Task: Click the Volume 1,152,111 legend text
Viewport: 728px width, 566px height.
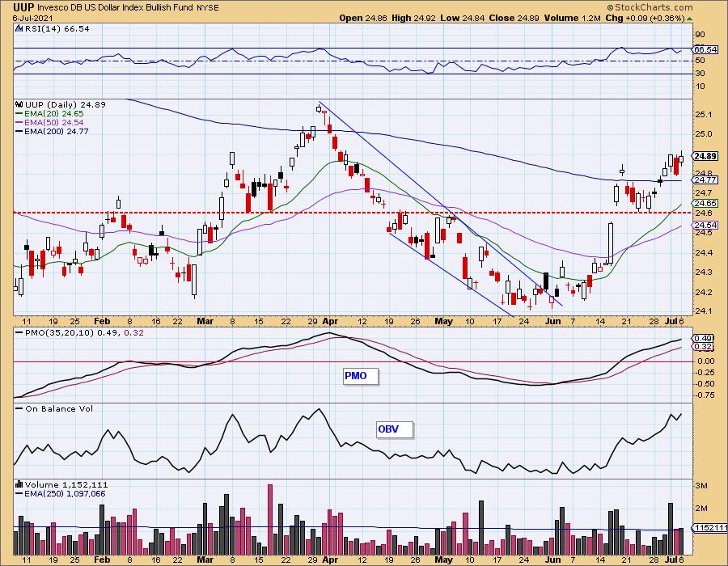Action: pyautogui.click(x=66, y=485)
